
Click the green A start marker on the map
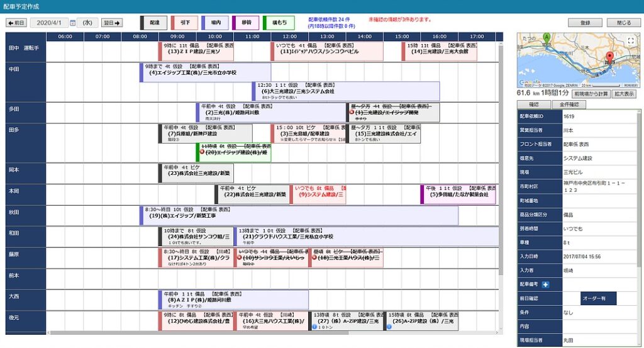(x=546, y=37)
